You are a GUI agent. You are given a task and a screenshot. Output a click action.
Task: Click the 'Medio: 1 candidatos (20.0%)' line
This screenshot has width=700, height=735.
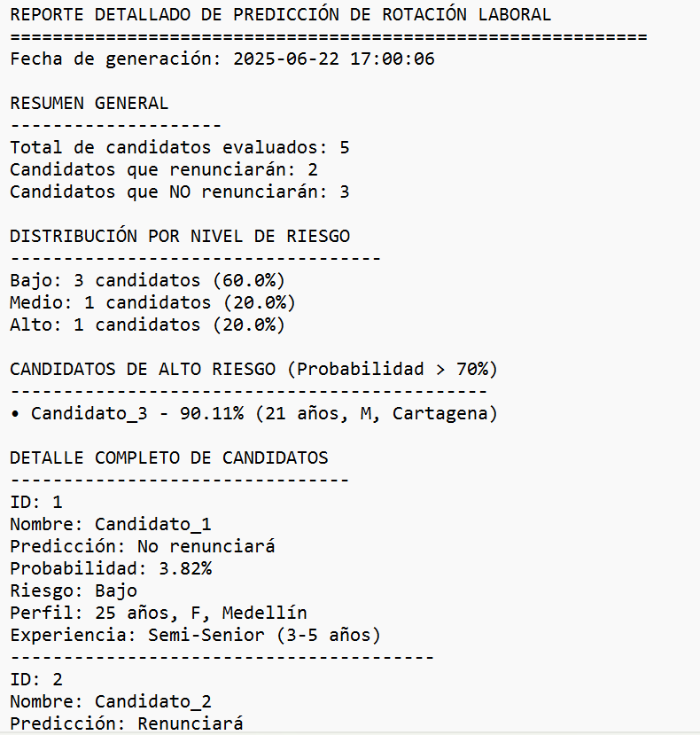152,302
